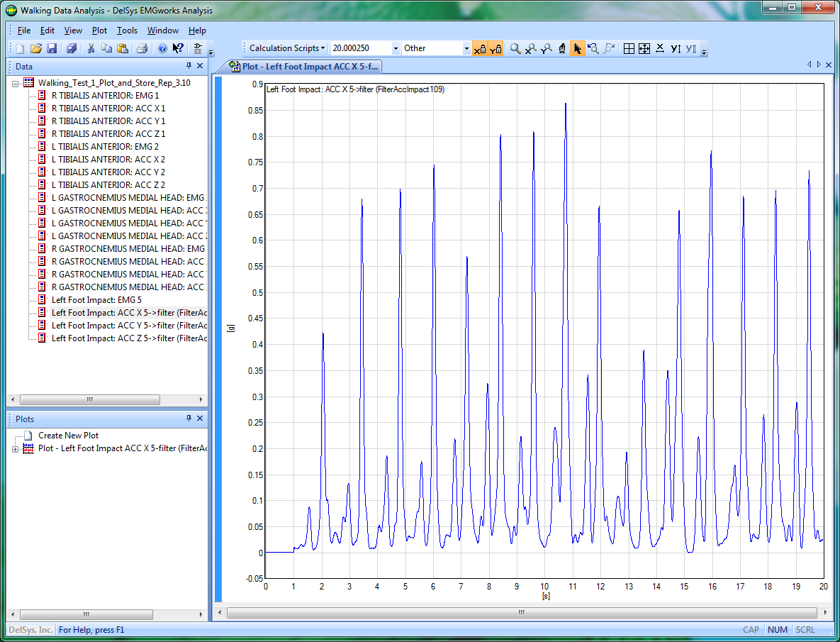The image size is (840, 642).
Task: Toggle the X-axis lock button
Action: (480, 48)
